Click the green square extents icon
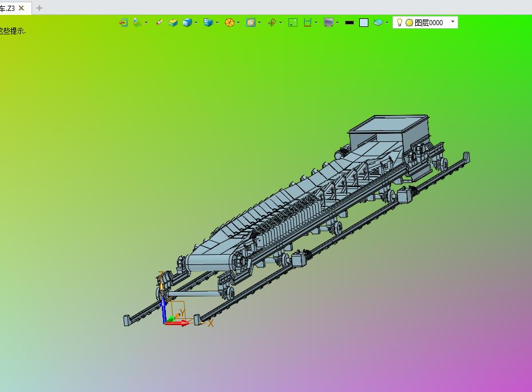This screenshot has width=532, height=392. pyautogui.click(x=293, y=22)
